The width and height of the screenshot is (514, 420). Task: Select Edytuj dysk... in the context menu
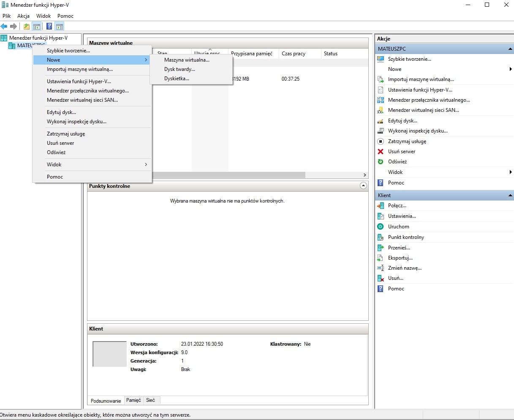92,112
